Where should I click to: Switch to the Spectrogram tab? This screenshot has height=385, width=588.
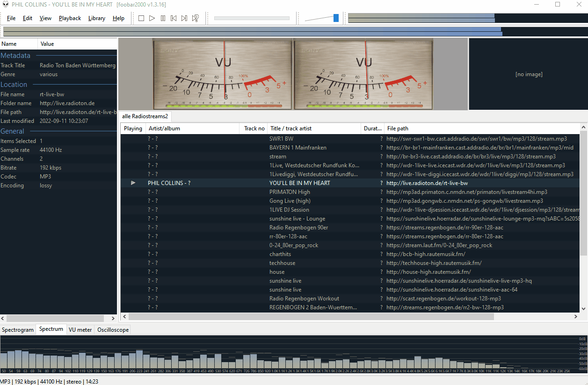[18, 329]
